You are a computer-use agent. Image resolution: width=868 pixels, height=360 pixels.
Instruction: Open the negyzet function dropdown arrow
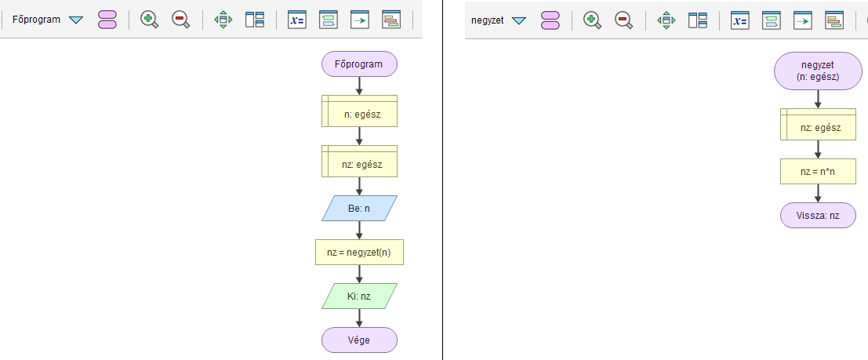click(518, 20)
